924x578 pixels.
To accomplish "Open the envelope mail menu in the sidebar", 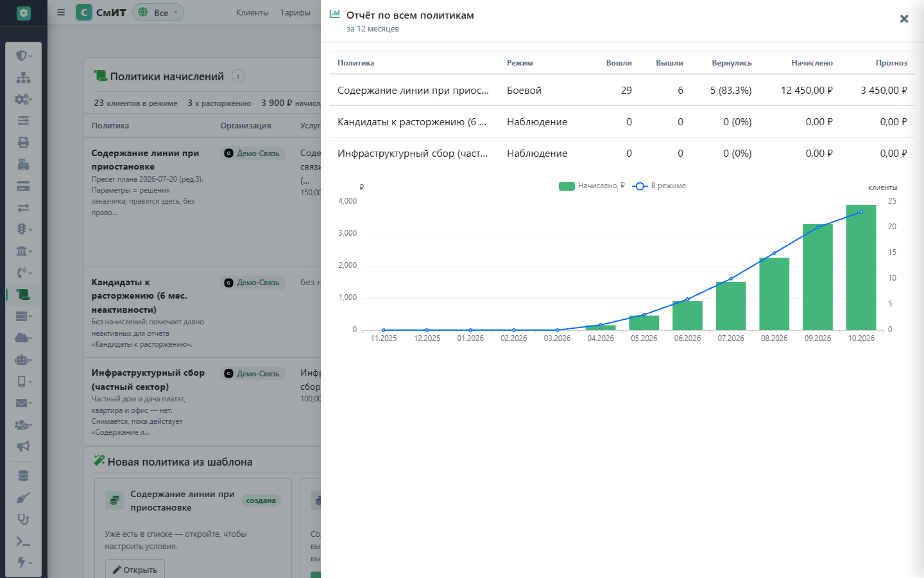I will pyautogui.click(x=24, y=403).
